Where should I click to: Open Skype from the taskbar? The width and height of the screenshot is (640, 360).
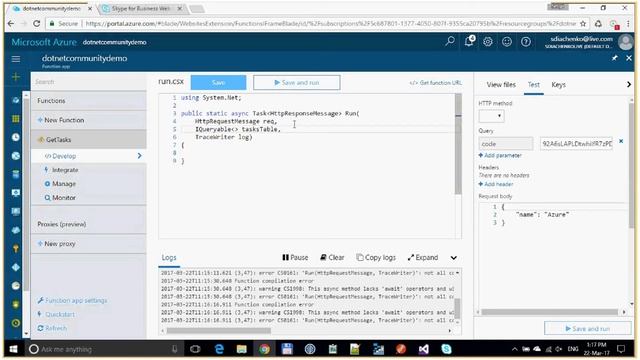[x=446, y=349]
